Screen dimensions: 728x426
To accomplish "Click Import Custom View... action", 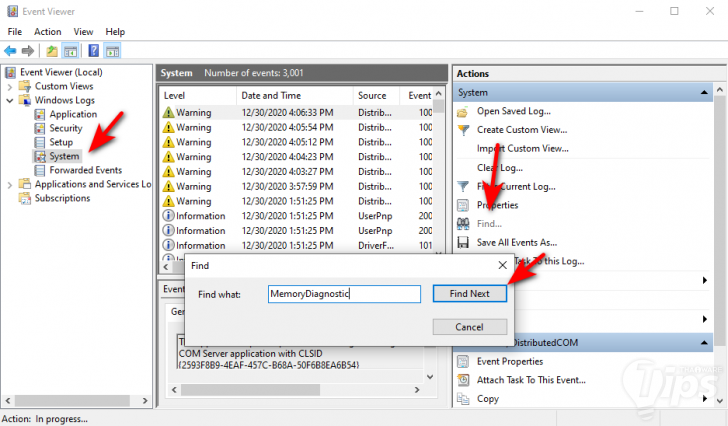I will point(522,148).
